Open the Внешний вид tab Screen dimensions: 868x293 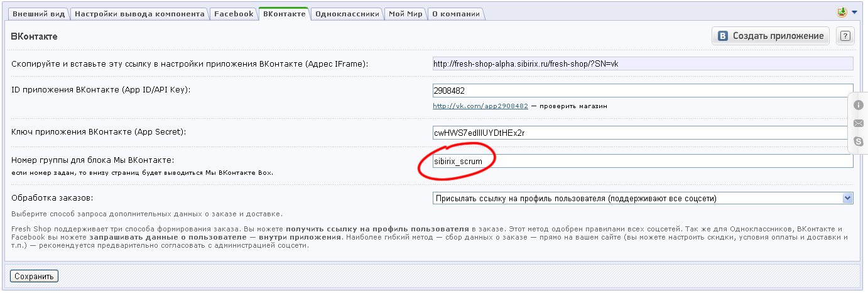tap(38, 13)
